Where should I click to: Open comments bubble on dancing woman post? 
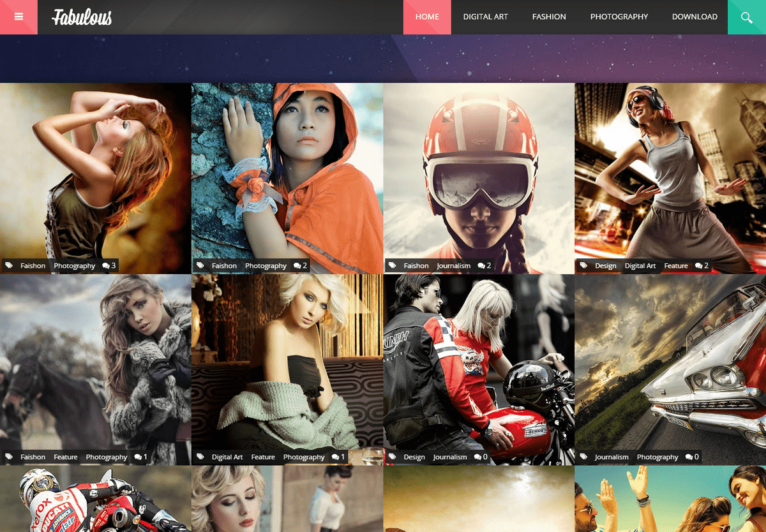[702, 265]
